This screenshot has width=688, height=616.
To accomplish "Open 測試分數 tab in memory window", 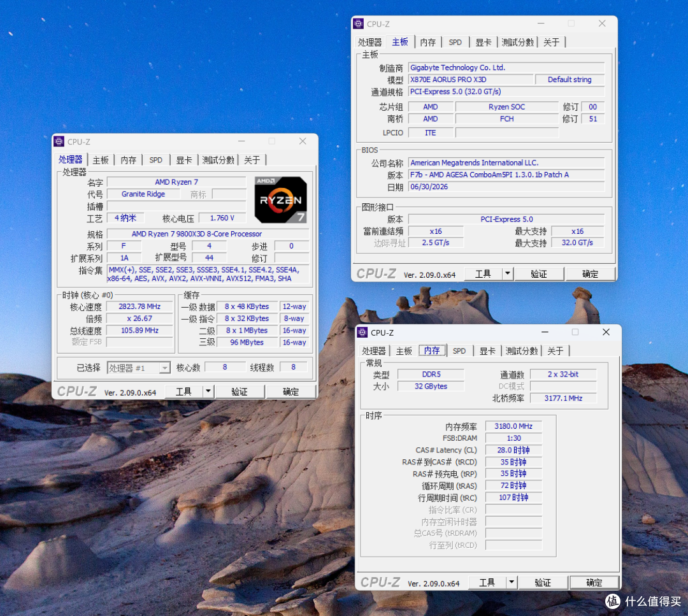I will pyautogui.click(x=522, y=350).
